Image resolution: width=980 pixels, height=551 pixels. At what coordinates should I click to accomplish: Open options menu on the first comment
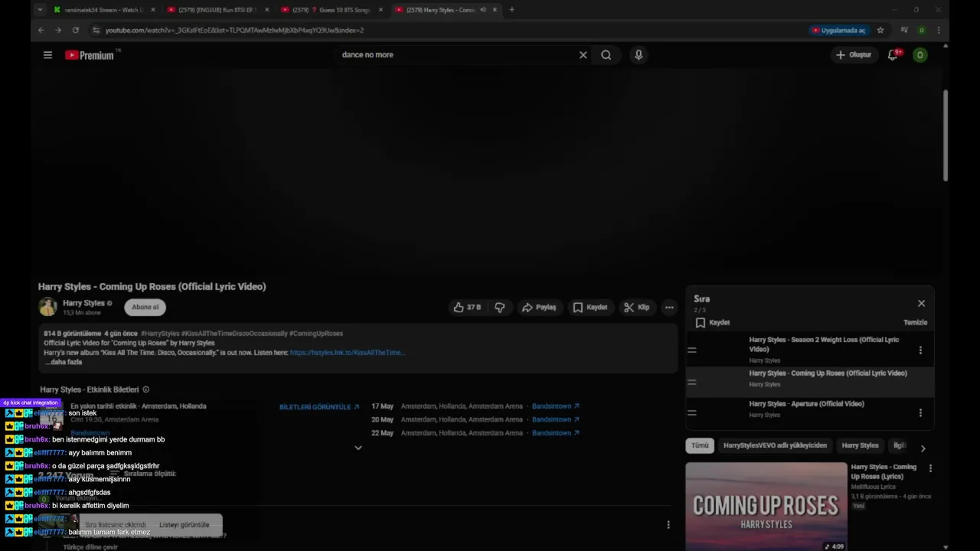pyautogui.click(x=668, y=524)
